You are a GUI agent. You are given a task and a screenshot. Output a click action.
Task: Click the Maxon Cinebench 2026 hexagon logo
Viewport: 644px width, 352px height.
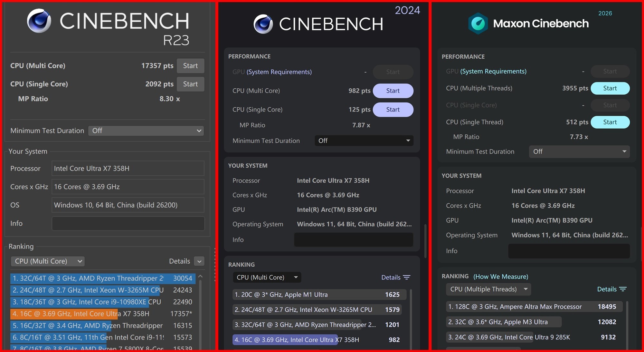(478, 23)
